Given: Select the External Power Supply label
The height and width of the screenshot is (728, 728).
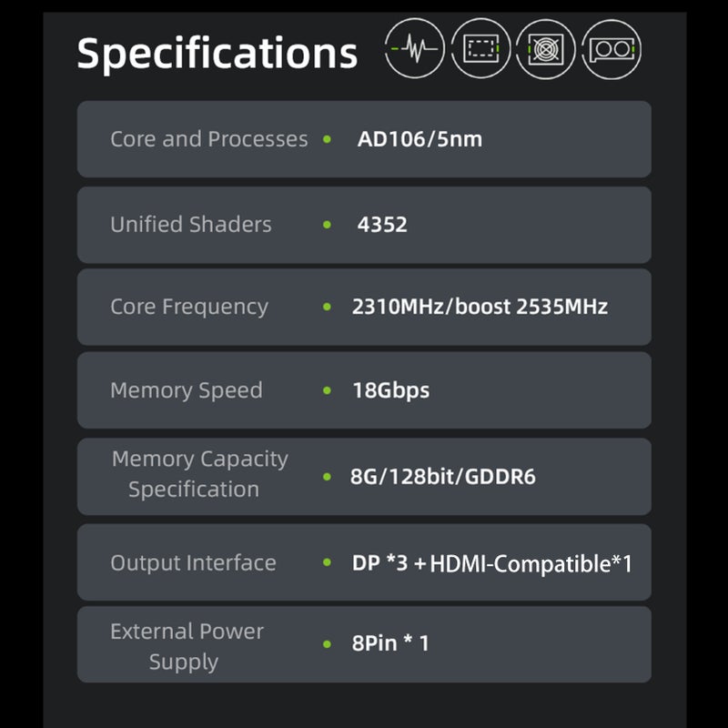Looking at the screenshot, I should coord(187,646).
